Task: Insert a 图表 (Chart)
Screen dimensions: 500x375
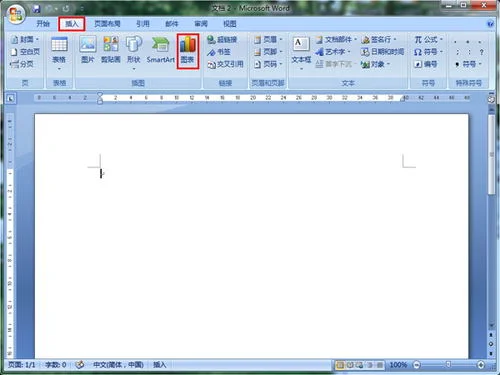Action: pyautogui.click(x=188, y=51)
